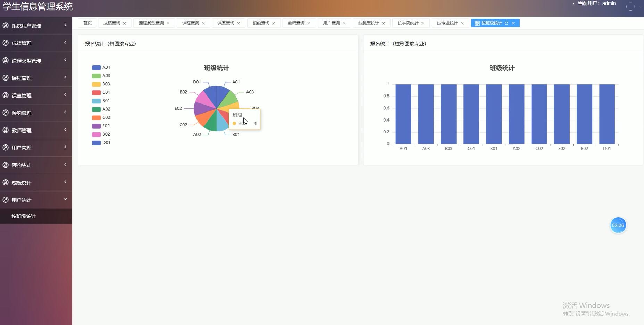644x325 pixels.
Task: Click the 02:06 timer bubble
Action: click(618, 225)
